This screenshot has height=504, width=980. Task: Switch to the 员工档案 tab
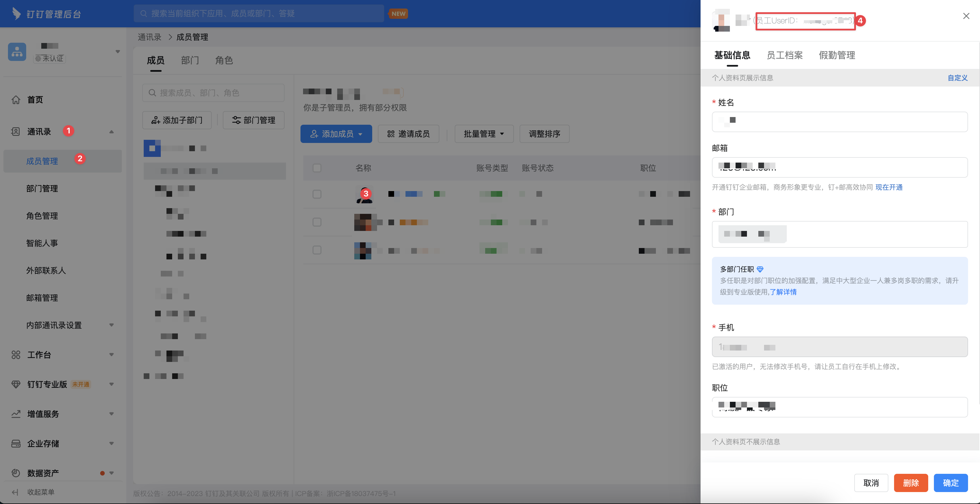[785, 55]
